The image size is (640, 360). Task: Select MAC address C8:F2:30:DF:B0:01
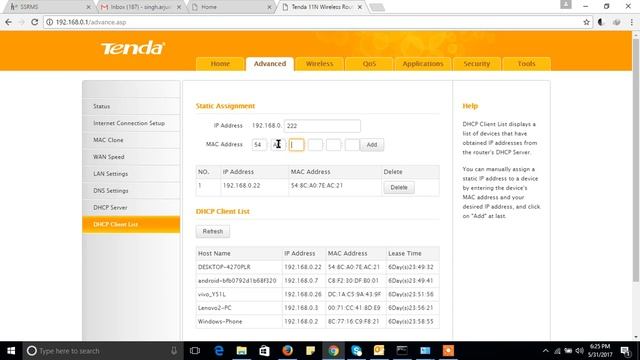click(x=353, y=281)
